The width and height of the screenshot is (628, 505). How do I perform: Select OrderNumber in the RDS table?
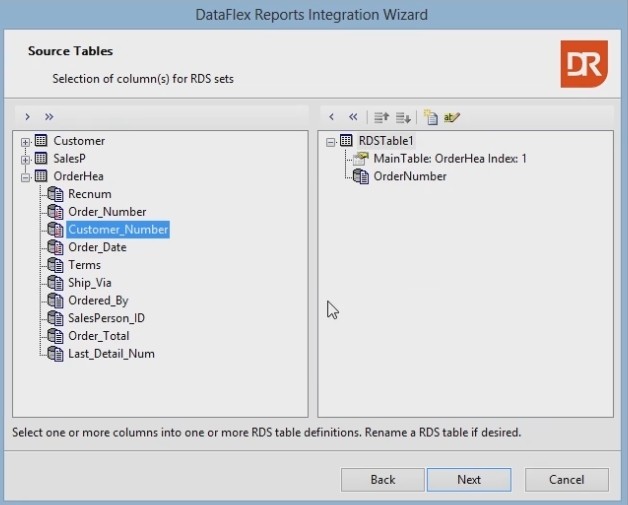click(409, 177)
